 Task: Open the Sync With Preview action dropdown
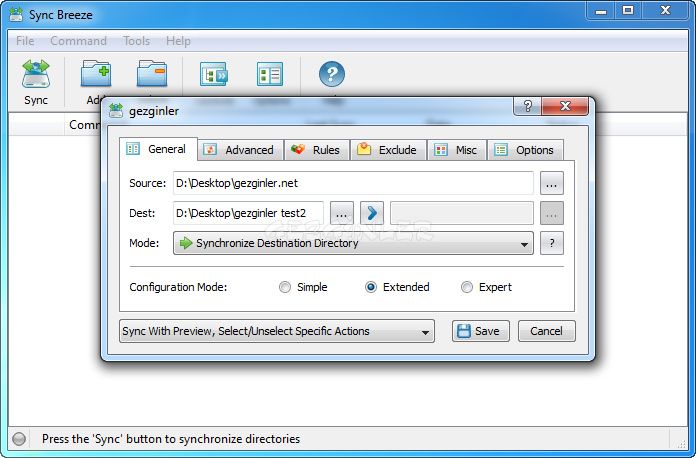point(277,331)
